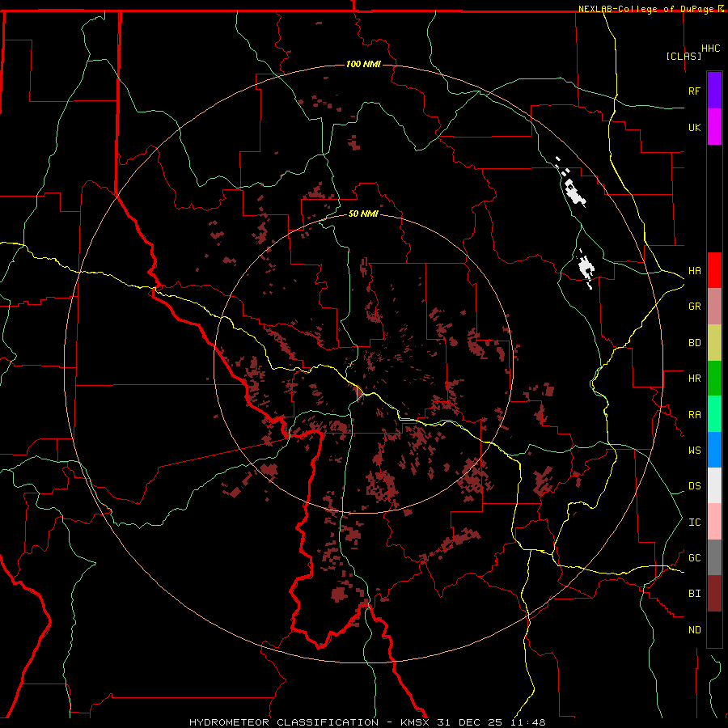Click the IC legend label
This screenshot has width=728, height=728.
[x=694, y=523]
